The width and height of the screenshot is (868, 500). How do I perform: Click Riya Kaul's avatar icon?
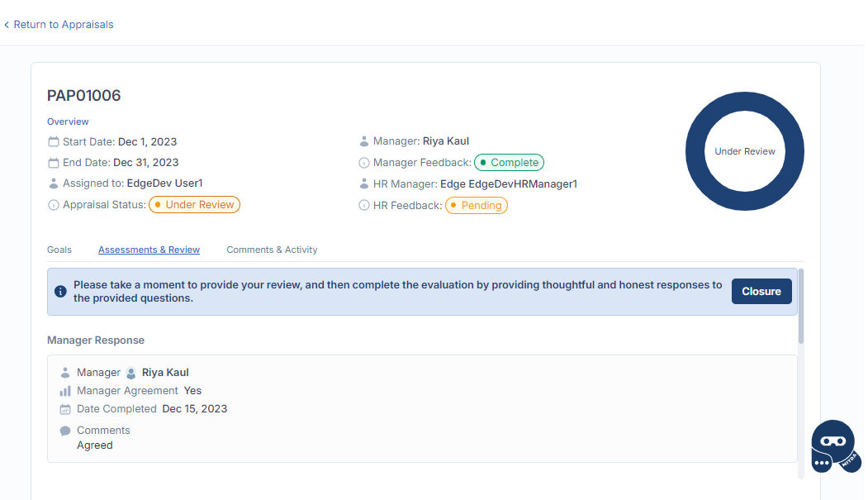(x=130, y=373)
